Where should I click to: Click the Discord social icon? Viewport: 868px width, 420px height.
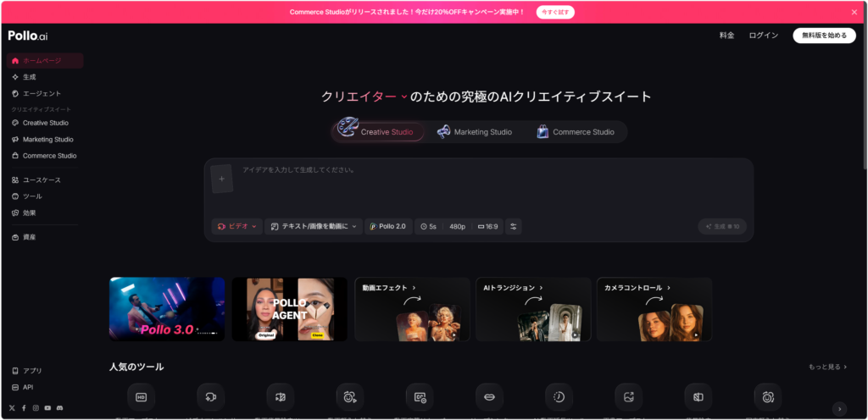coord(60,408)
